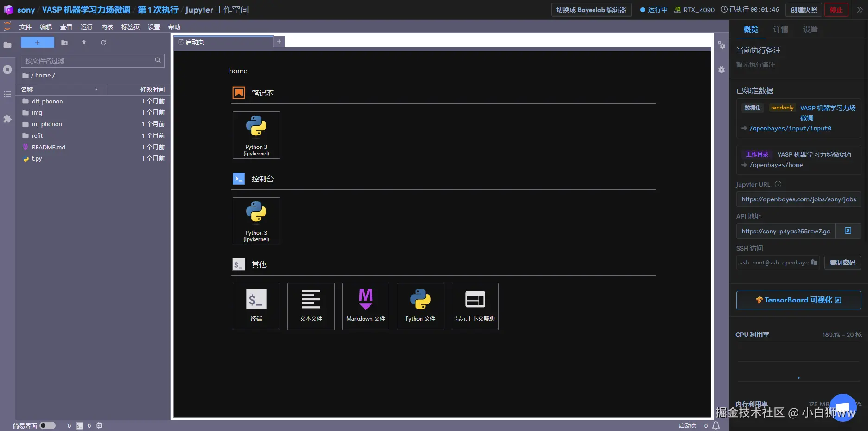This screenshot has width=868, height=431.
Task: Launch Python 3 console under 控制台
Action: [256, 221]
